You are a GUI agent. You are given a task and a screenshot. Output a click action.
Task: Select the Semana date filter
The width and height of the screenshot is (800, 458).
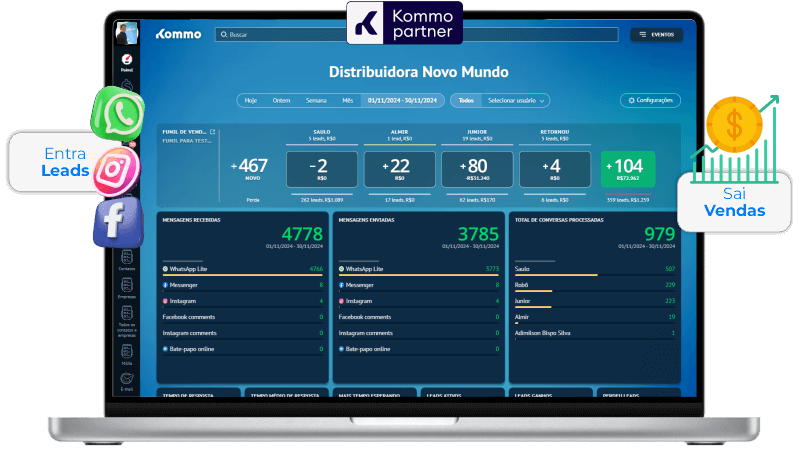tap(316, 100)
